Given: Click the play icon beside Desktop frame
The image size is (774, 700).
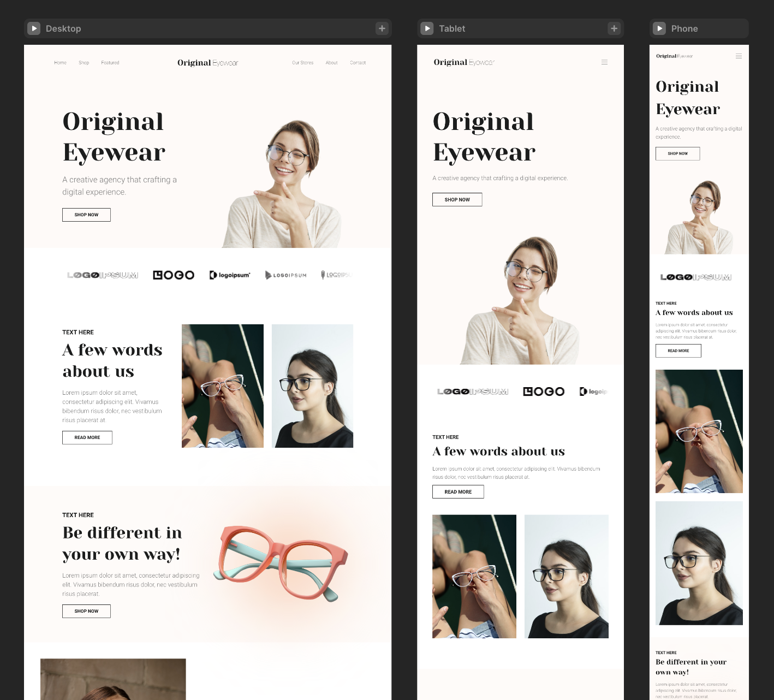Looking at the screenshot, I should pos(34,28).
